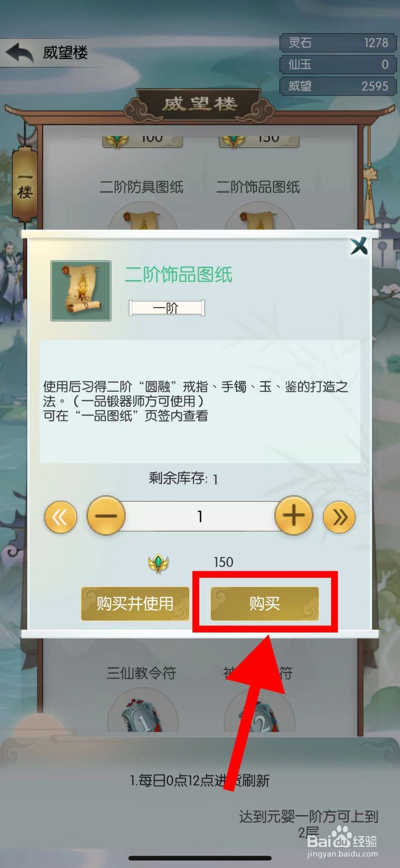The height and width of the screenshot is (868, 400).
Task: Tap the prestige emblem icon beside 150
Action: point(158,563)
